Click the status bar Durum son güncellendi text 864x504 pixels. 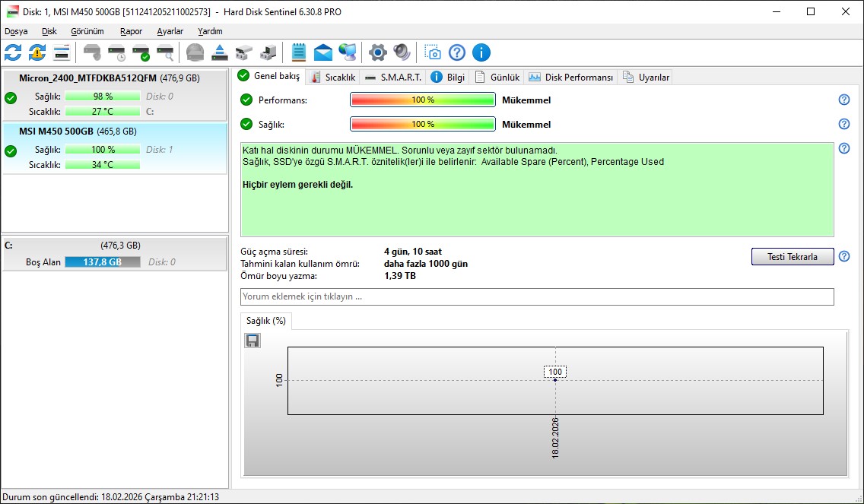tap(111, 497)
